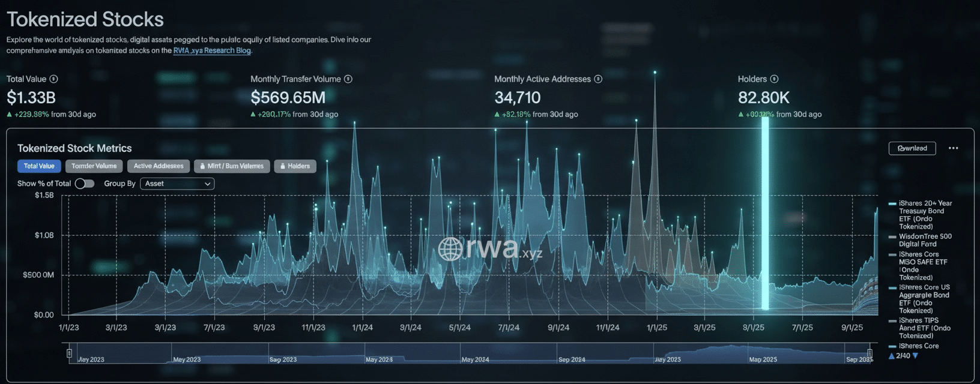Screen dimensions: 980x384
Task: Click the Download button
Action: 912,148
